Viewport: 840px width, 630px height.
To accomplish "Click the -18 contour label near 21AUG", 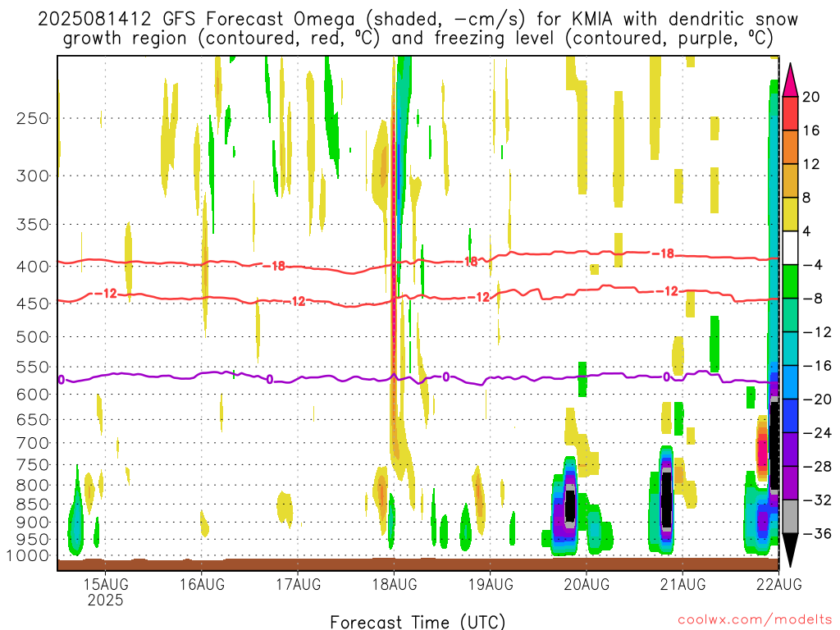I will [x=663, y=254].
